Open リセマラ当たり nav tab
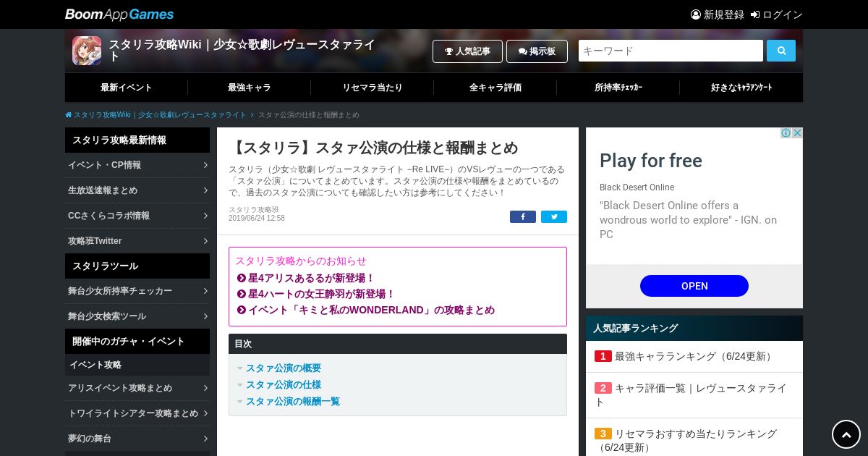Viewport: 868px width, 456px height. tap(373, 88)
